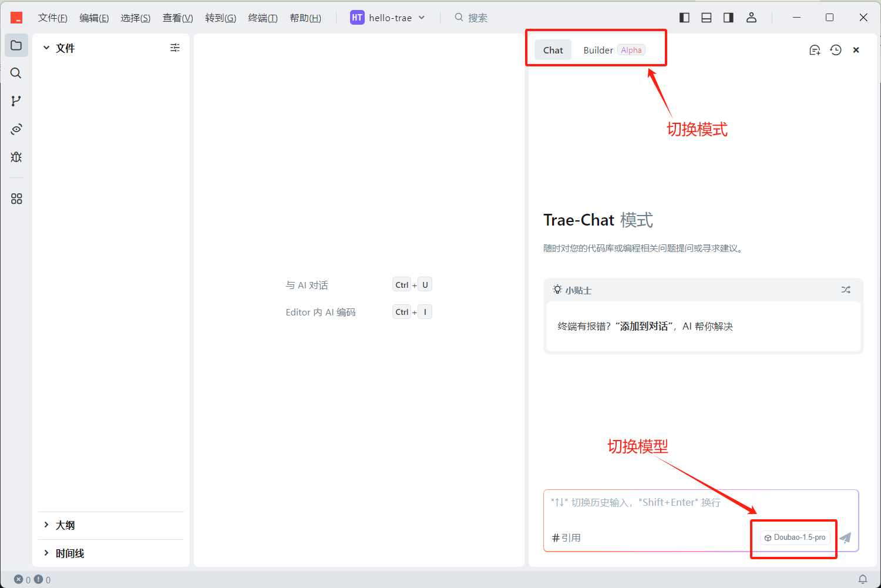Open the Extensions grid icon

16,199
